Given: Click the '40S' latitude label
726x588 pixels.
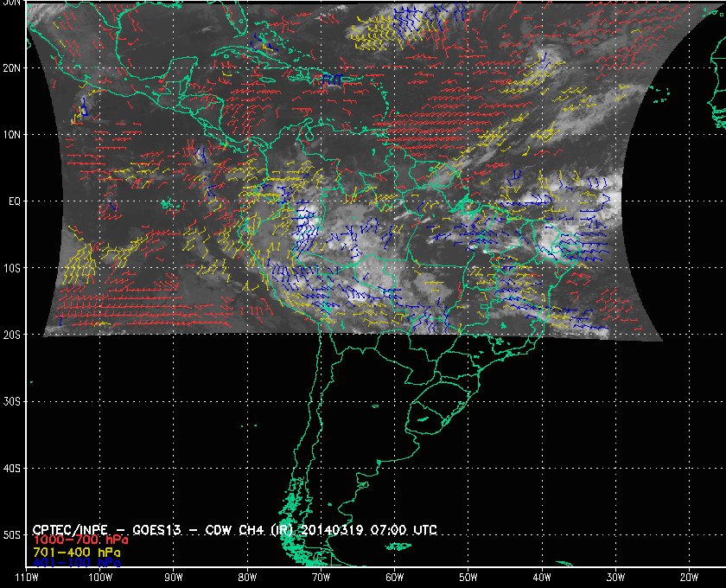Looking at the screenshot, I should point(12,469).
